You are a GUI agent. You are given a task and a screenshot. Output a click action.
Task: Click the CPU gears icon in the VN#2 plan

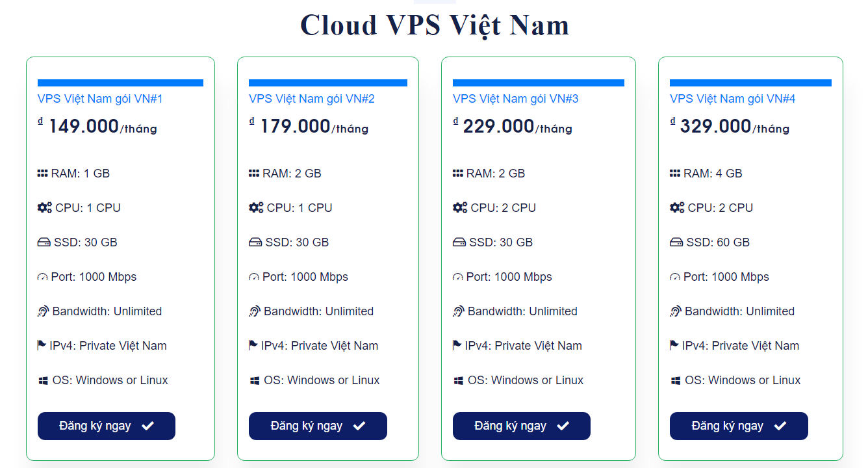coord(256,208)
